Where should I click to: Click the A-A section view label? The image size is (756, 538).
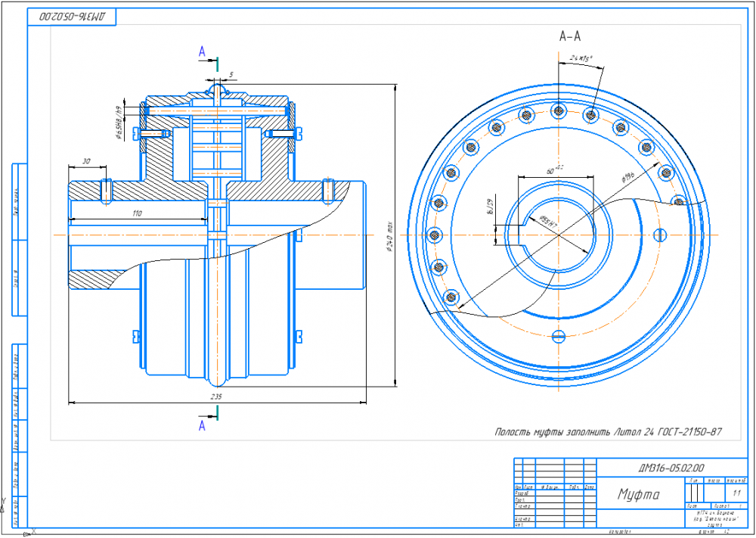[570, 36]
